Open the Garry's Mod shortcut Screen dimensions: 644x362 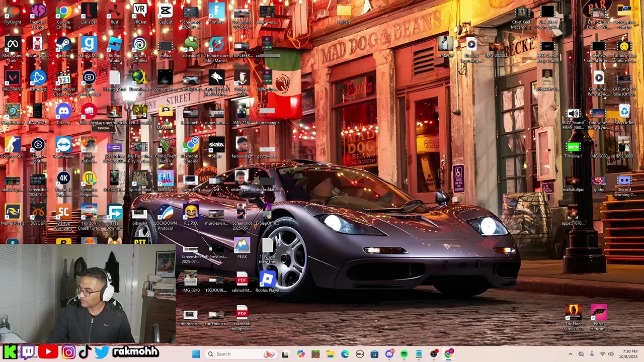(x=89, y=48)
